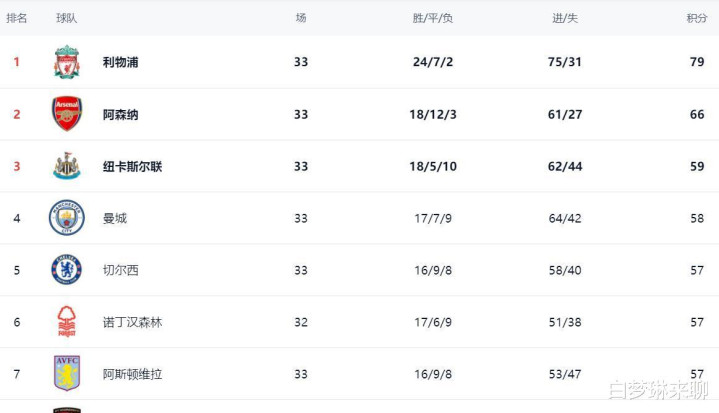This screenshot has width=719, height=413.
Task: Click the 进/失 column header
Action: [x=565, y=18]
